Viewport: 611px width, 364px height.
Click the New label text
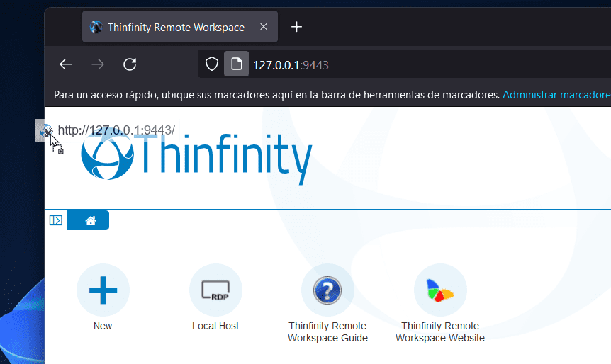point(103,326)
